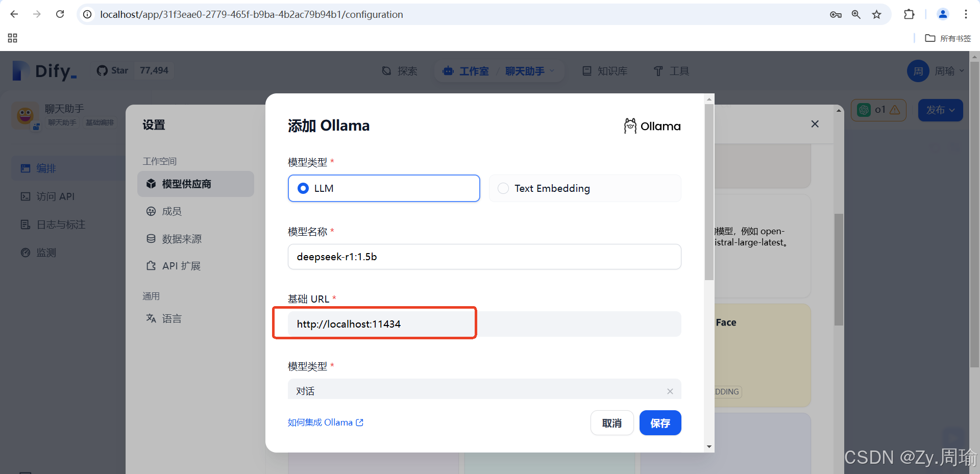Open the apps grid in the bookmarks bar
Image resolution: width=980 pixels, height=474 pixels.
pyautogui.click(x=13, y=38)
